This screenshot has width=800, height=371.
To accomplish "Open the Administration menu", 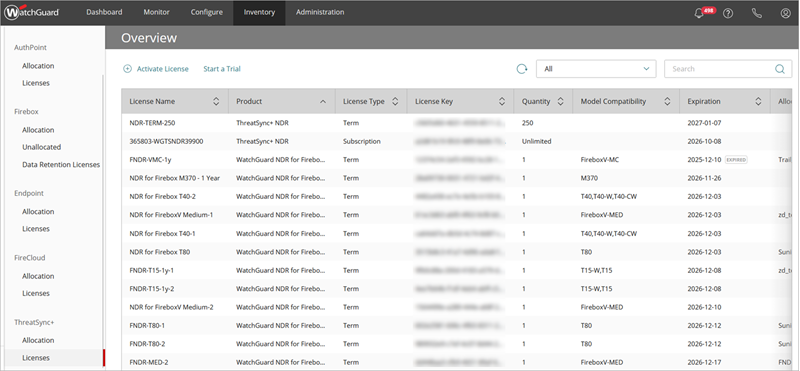I will pos(320,12).
